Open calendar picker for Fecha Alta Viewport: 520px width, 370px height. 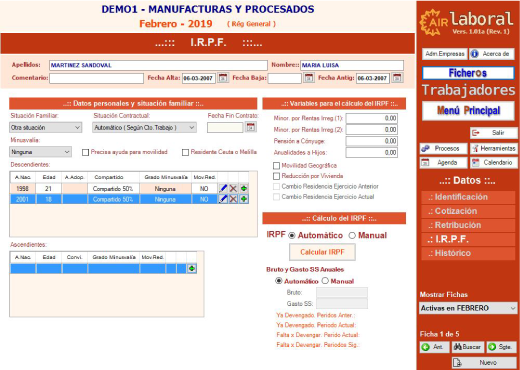point(223,78)
